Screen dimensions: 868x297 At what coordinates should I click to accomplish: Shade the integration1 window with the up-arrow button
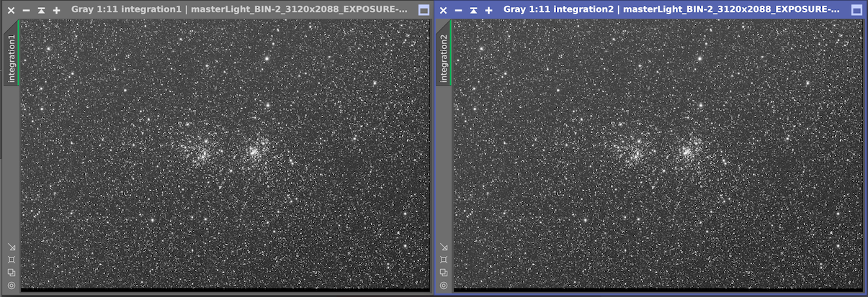41,10
